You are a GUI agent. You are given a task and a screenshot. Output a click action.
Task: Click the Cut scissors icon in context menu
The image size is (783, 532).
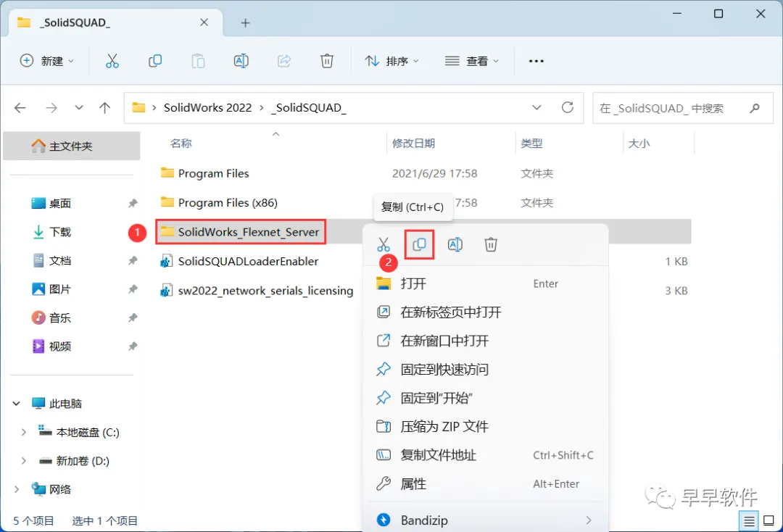pyautogui.click(x=384, y=244)
